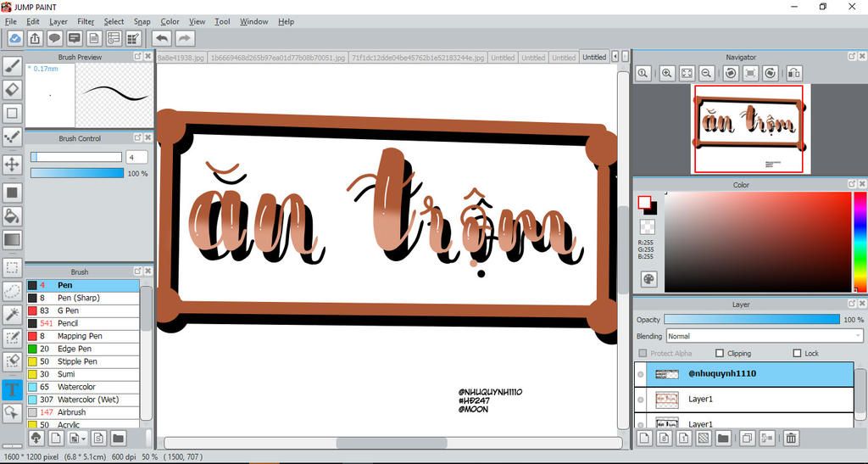This screenshot has height=464, width=868.
Task: Open the Snap menu
Action: 142,21
